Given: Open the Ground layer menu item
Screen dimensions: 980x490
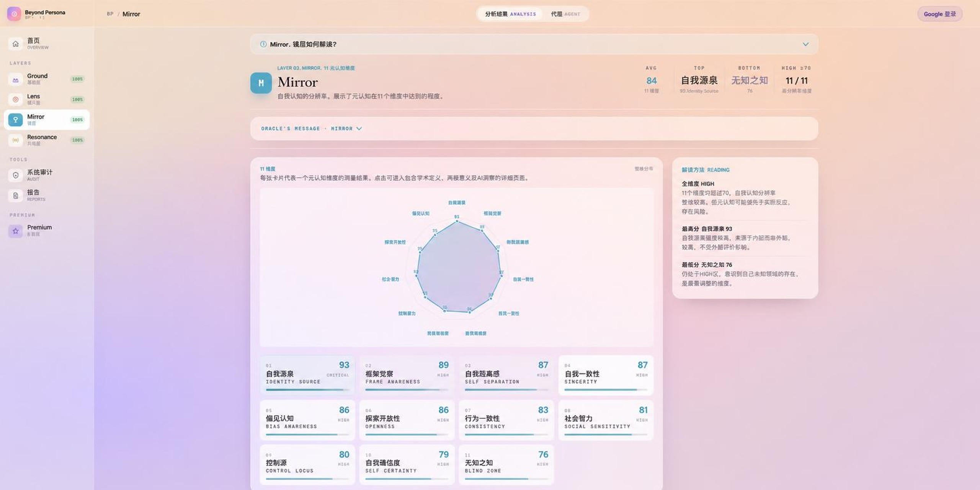Looking at the screenshot, I should coord(47,79).
